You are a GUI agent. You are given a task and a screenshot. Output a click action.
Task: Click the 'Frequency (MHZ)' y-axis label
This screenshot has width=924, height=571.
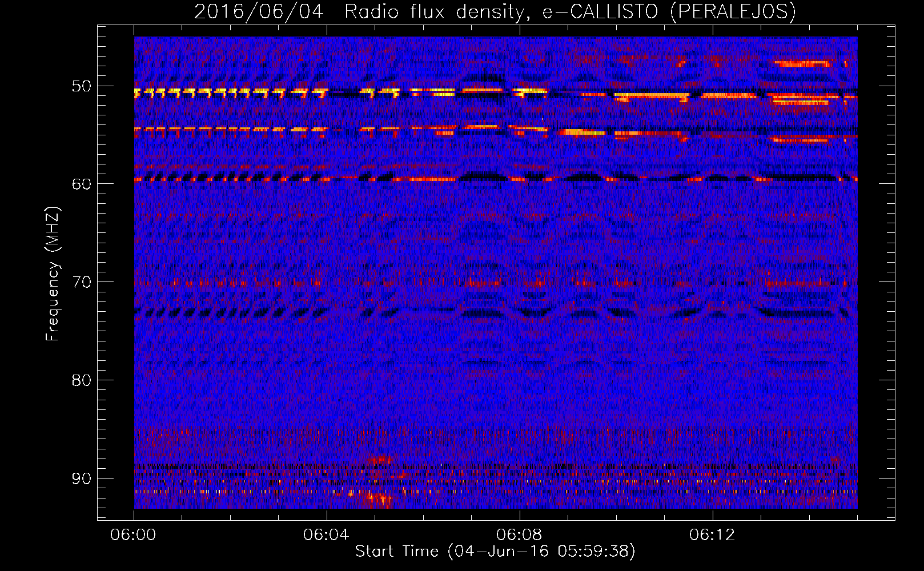(53, 274)
